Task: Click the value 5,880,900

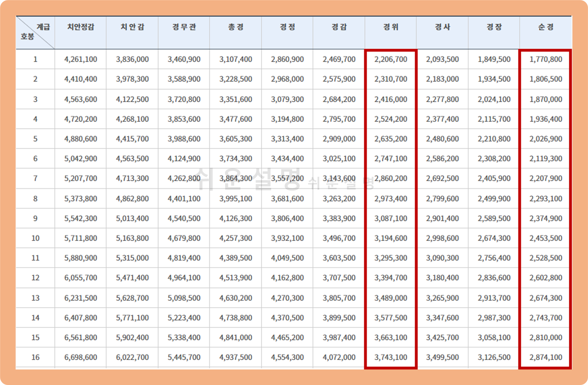Action: click(81, 258)
